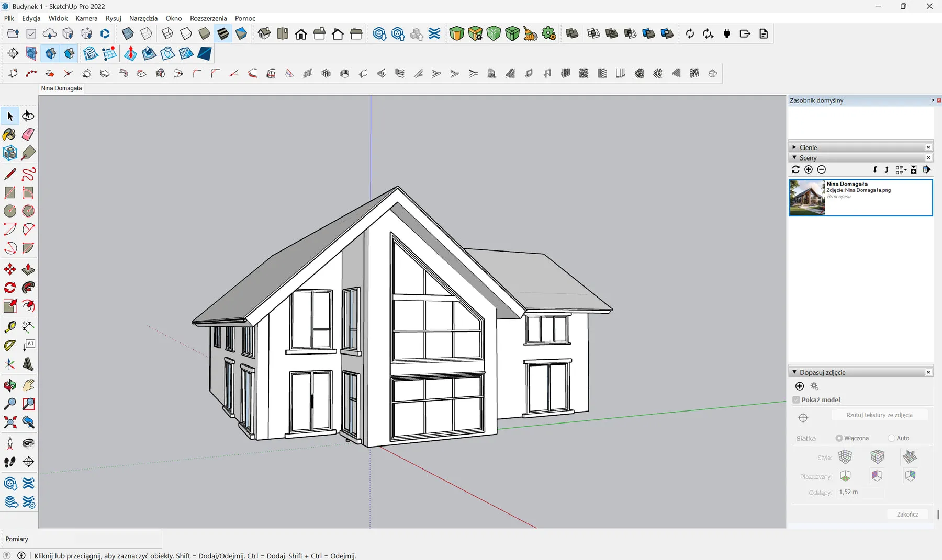Choose the Eraser tool

(x=28, y=134)
